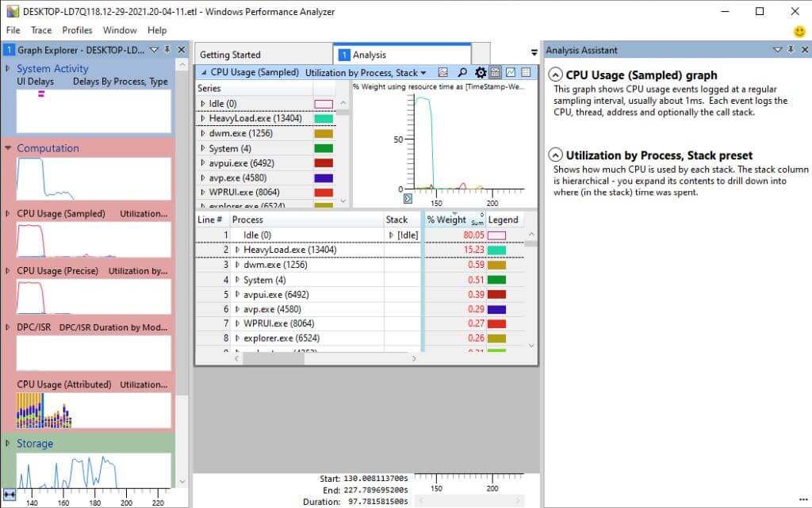Click the HeavyLoad.exe teal series color swatch
The width and height of the screenshot is (812, 508).
pyautogui.click(x=324, y=118)
